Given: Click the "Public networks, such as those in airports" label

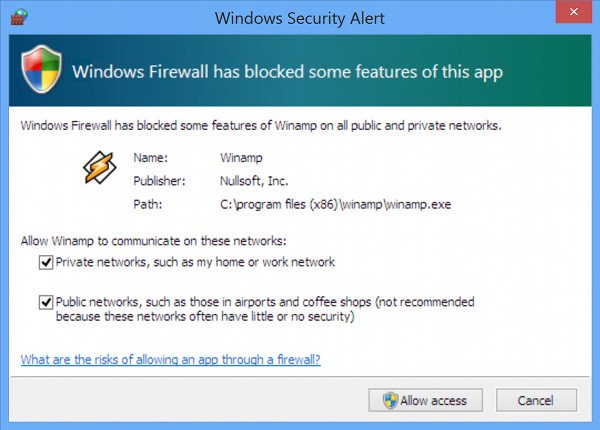Looking at the screenshot, I should click(265, 302).
